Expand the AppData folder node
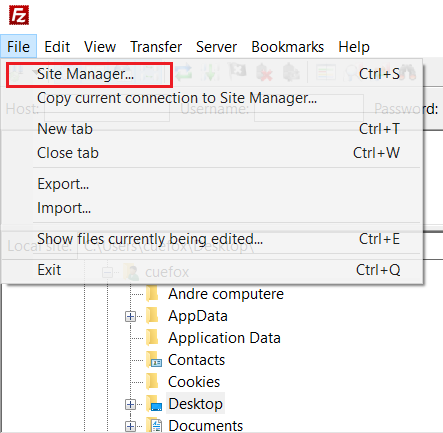Image resolution: width=443 pixels, height=433 pixels. click(130, 316)
